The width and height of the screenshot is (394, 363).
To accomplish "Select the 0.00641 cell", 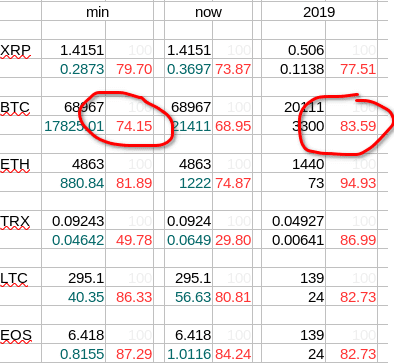I will point(293,240).
